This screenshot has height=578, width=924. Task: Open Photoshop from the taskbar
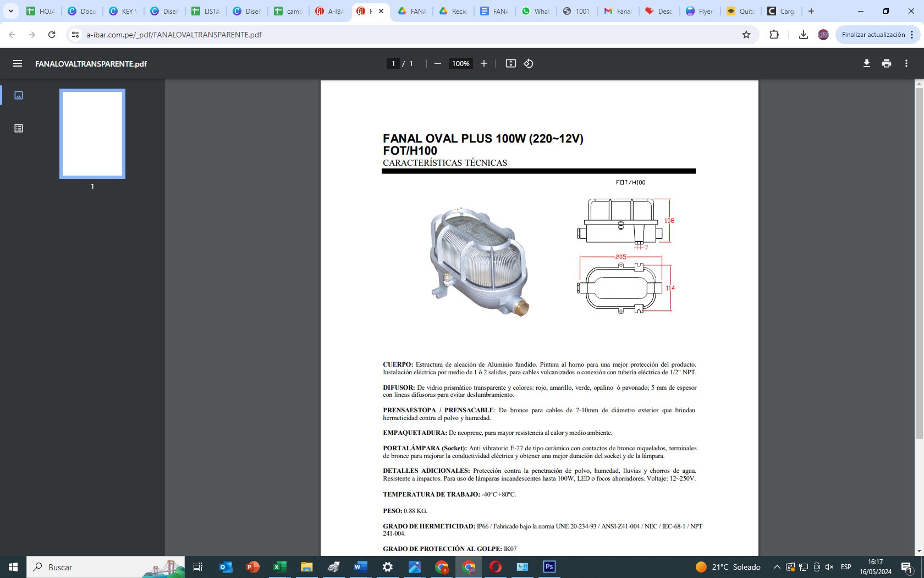click(x=548, y=567)
